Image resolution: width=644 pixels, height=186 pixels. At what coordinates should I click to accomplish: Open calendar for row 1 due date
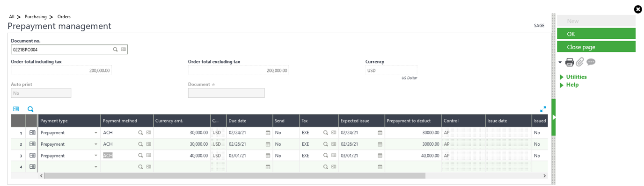tap(268, 133)
